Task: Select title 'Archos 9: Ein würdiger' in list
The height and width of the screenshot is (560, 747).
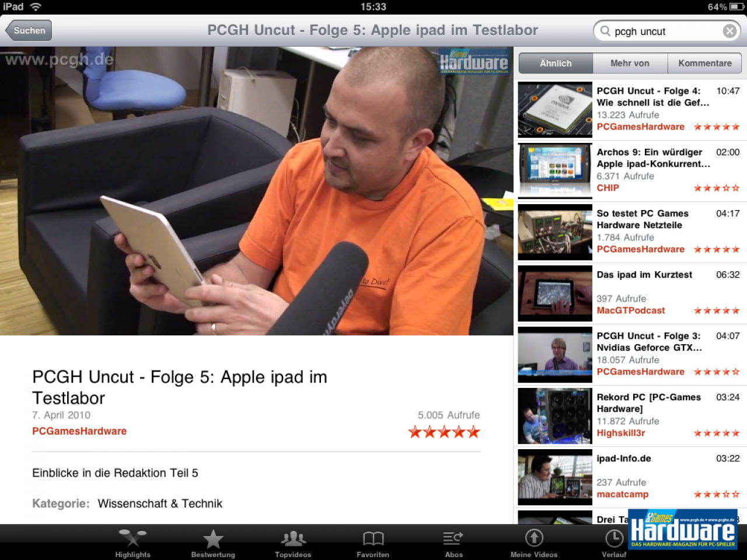Action: click(650, 152)
